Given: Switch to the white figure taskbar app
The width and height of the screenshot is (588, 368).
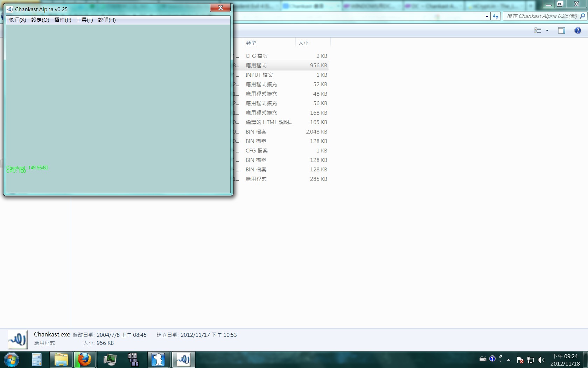Looking at the screenshot, I should [158, 360].
